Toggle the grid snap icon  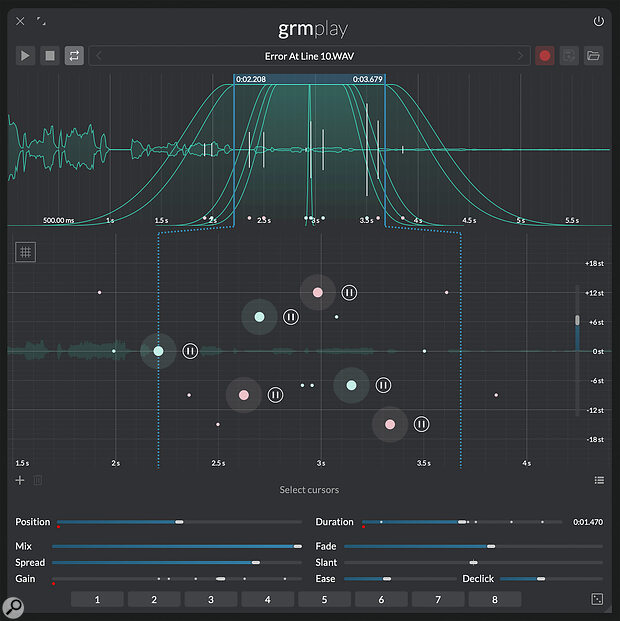point(25,252)
